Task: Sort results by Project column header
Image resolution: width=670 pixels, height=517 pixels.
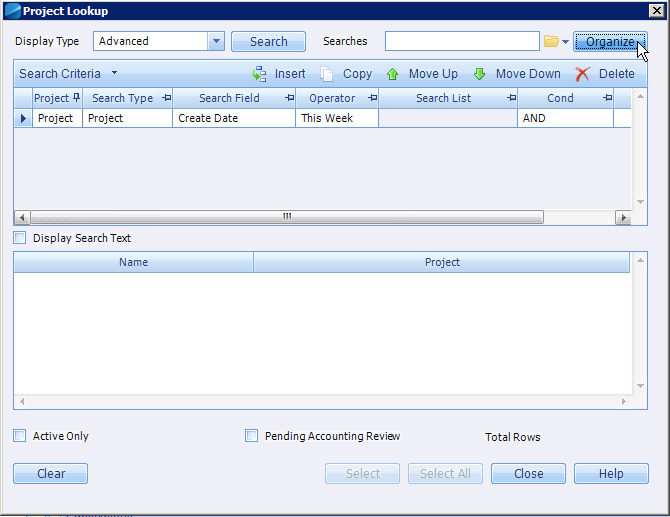Action: tap(442, 262)
